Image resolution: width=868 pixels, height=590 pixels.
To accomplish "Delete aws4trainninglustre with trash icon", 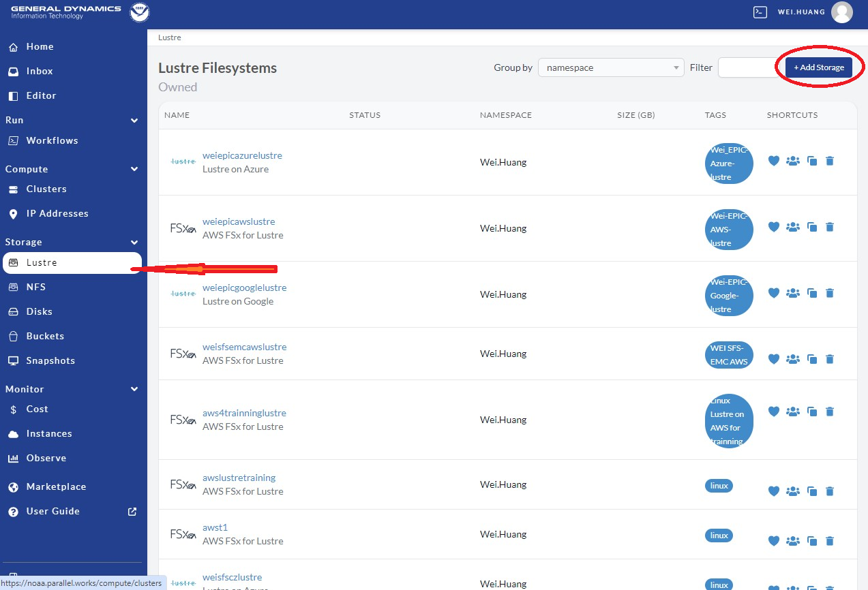I will [830, 412].
